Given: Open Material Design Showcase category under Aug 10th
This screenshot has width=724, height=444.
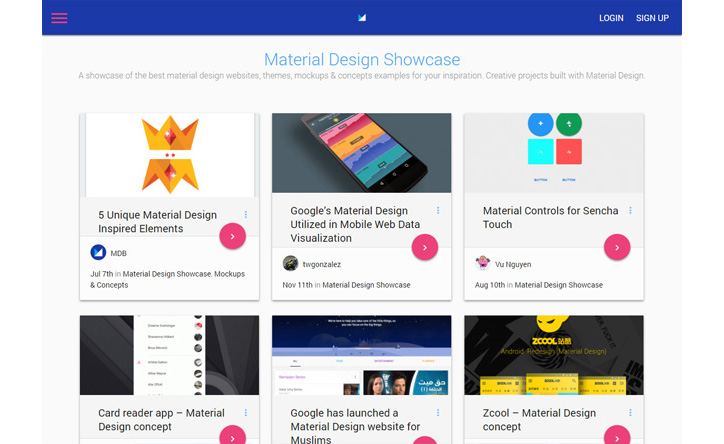Looking at the screenshot, I should point(559,285).
